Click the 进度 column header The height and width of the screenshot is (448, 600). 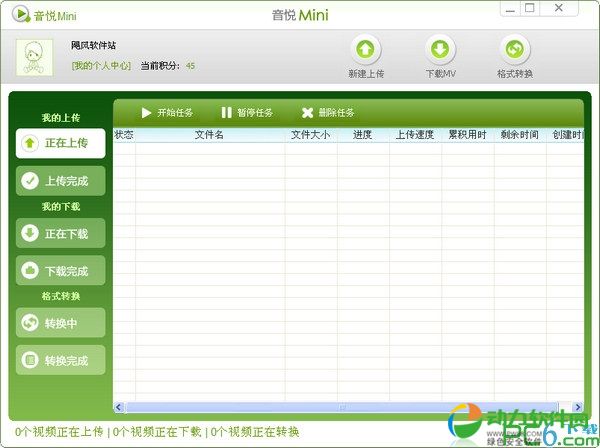tap(362, 134)
